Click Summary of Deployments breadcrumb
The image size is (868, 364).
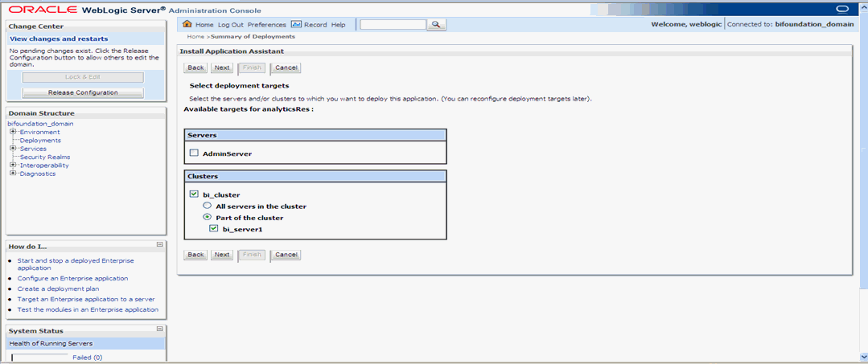[x=253, y=36]
